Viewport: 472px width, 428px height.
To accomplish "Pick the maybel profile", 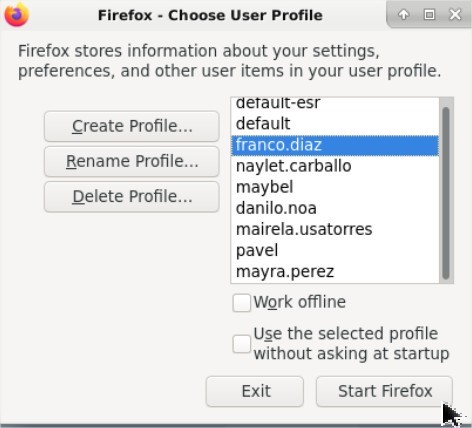I will 335,187.
